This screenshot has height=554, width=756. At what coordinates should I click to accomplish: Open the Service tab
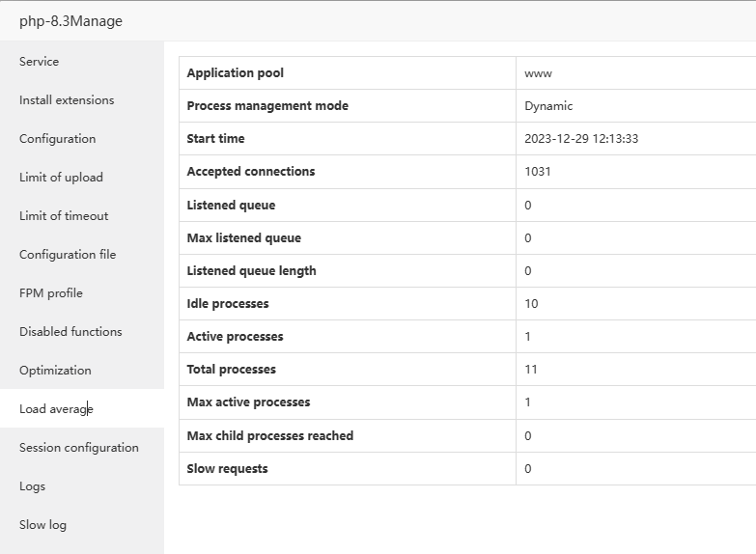pos(40,62)
